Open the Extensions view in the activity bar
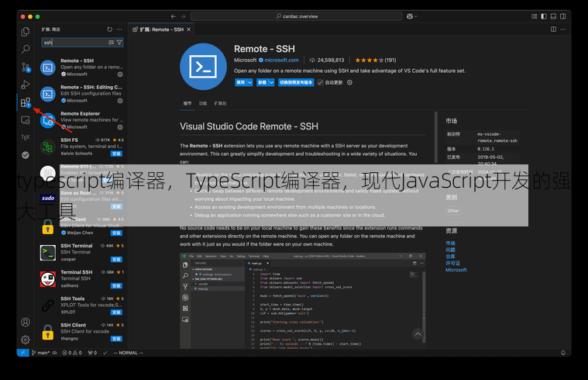Viewport: 588px width, 380px height. tap(25, 102)
